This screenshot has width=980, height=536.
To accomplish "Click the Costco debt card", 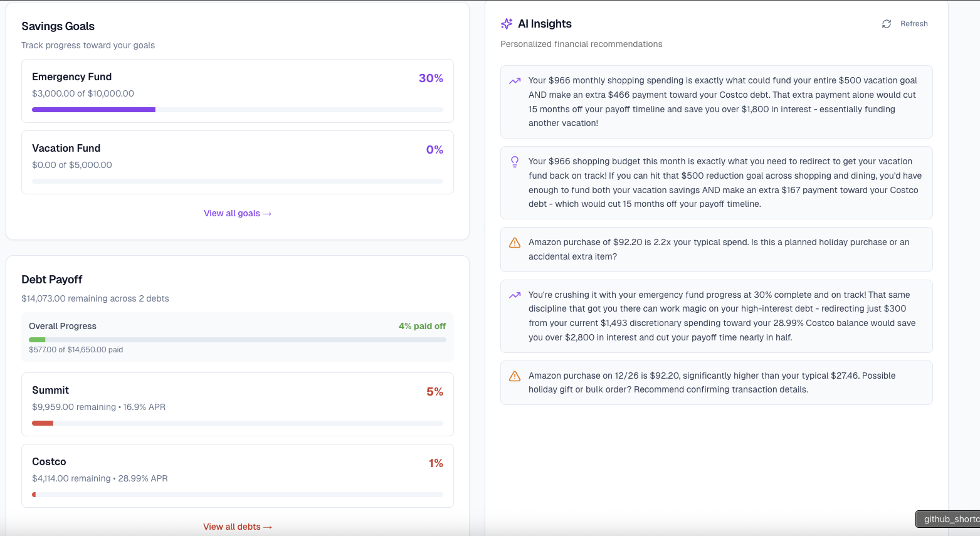I will click(238, 476).
